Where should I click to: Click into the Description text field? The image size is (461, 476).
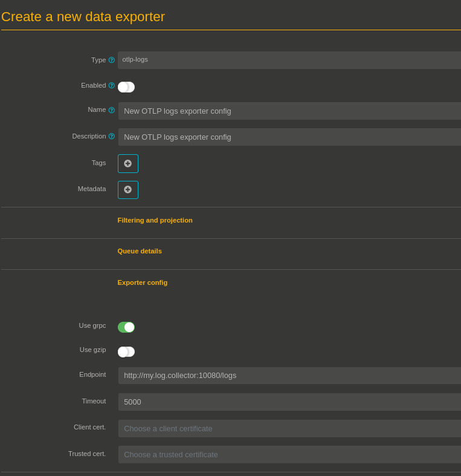[x=289, y=137]
